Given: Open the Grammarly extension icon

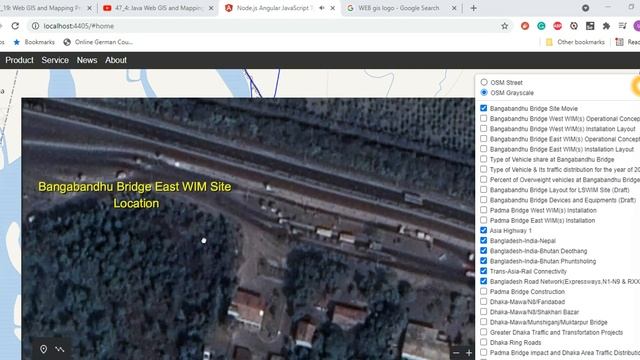Looking at the screenshot, I should click(x=541, y=26).
